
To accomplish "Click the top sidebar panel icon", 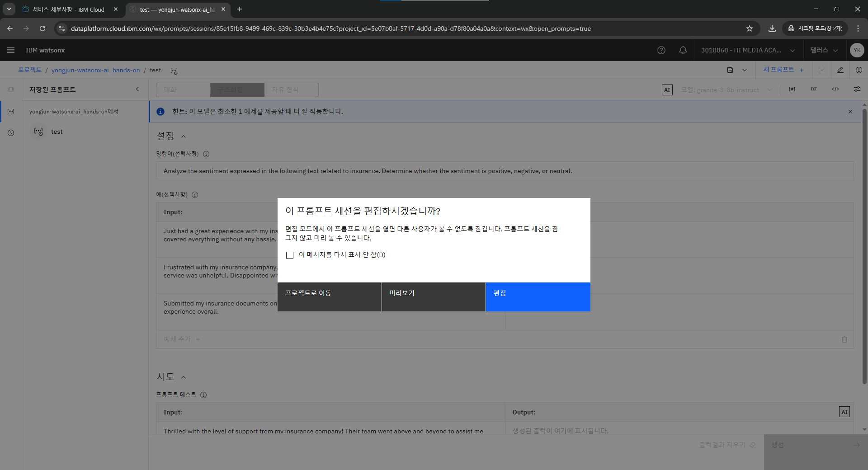I will point(11,89).
